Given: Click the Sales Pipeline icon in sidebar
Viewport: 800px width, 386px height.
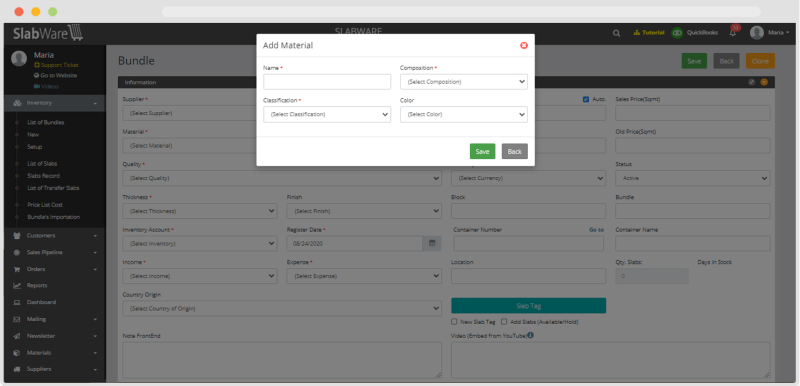Looking at the screenshot, I should [17, 252].
